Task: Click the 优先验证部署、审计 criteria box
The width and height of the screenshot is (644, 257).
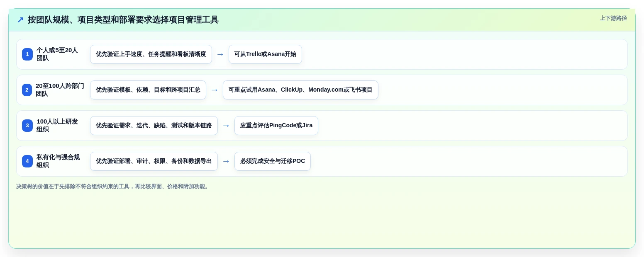Action: [154, 161]
